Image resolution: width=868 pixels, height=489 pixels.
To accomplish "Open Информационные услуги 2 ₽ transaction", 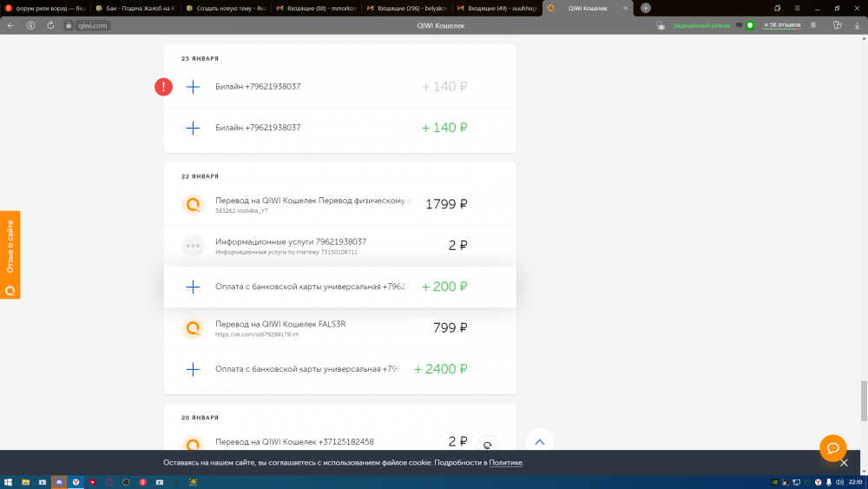I will [340, 245].
